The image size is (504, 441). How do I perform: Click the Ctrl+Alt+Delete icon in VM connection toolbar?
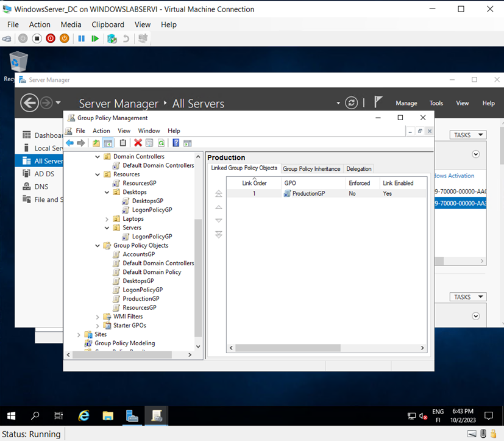coord(7,38)
